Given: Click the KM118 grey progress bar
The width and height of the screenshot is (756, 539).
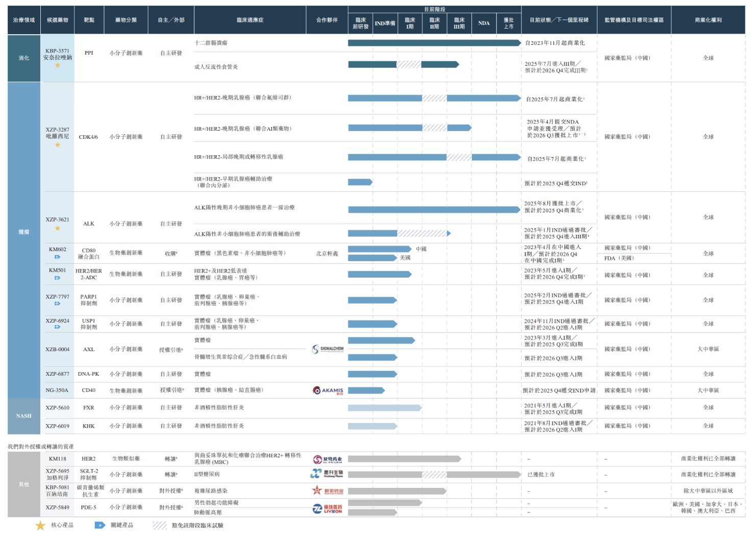Looking at the screenshot, I should click(x=405, y=459).
